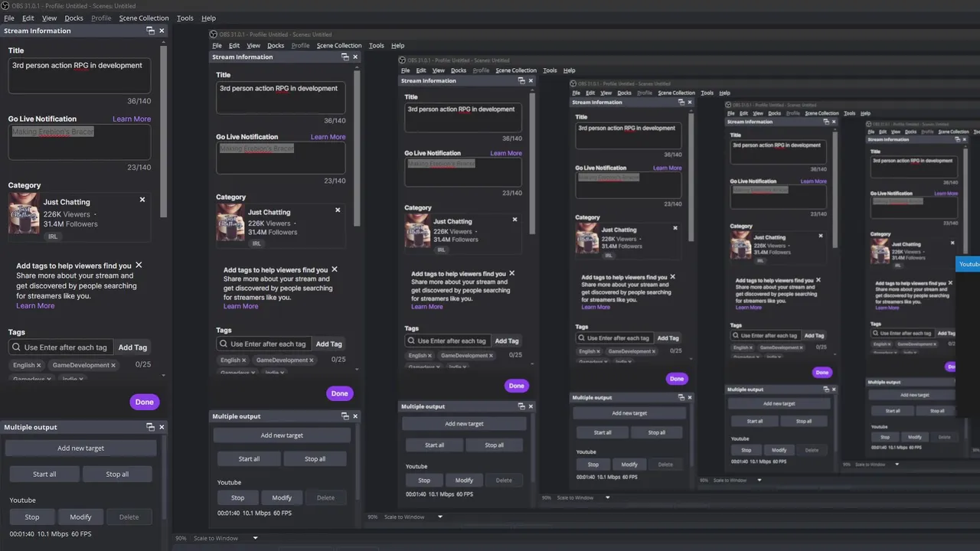Viewport: 980px width, 551px height.
Task: Dismiss the tags tip in main window
Action: click(x=139, y=265)
